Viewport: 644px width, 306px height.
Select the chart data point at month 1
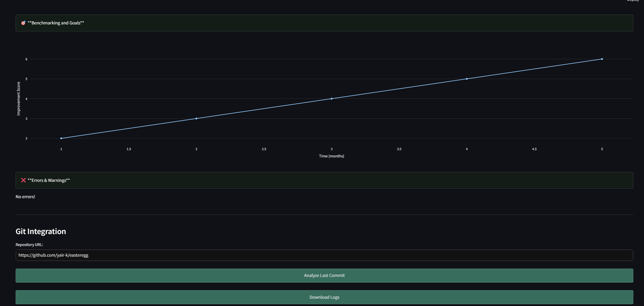click(x=61, y=138)
